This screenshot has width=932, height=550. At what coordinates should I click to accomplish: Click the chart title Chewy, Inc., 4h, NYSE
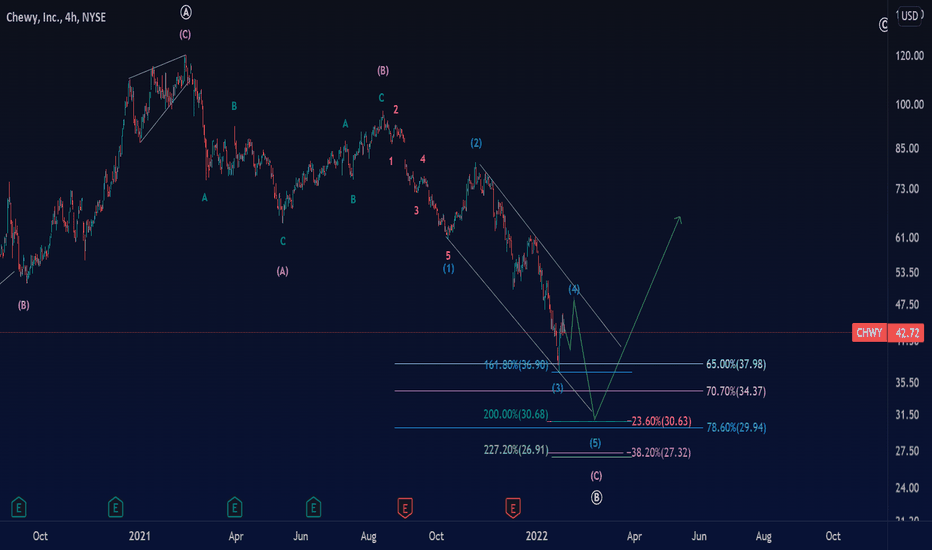click(x=56, y=17)
